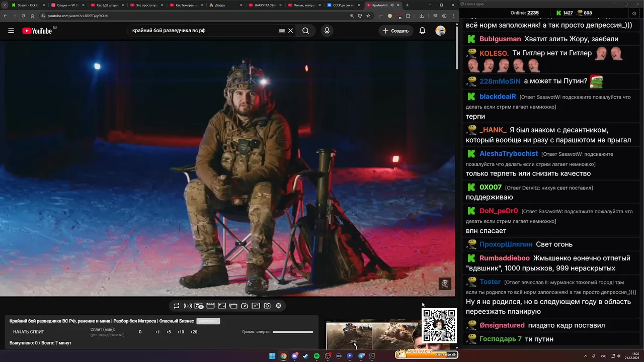Open Chrome from the taskbar

click(283, 356)
